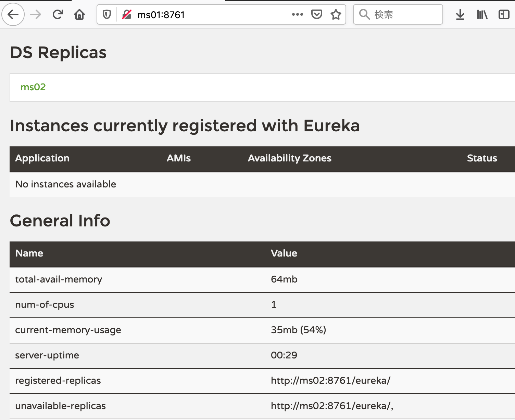Image resolution: width=515 pixels, height=420 pixels.
Task: Click the forward navigation arrow
Action: 36,15
